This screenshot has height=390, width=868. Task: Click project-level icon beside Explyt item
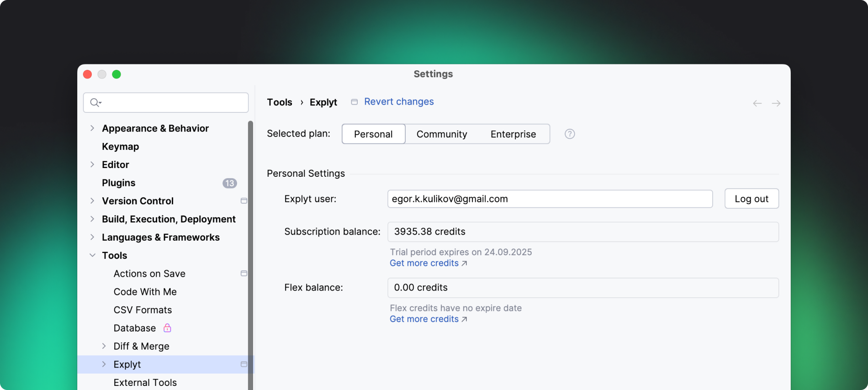(243, 364)
